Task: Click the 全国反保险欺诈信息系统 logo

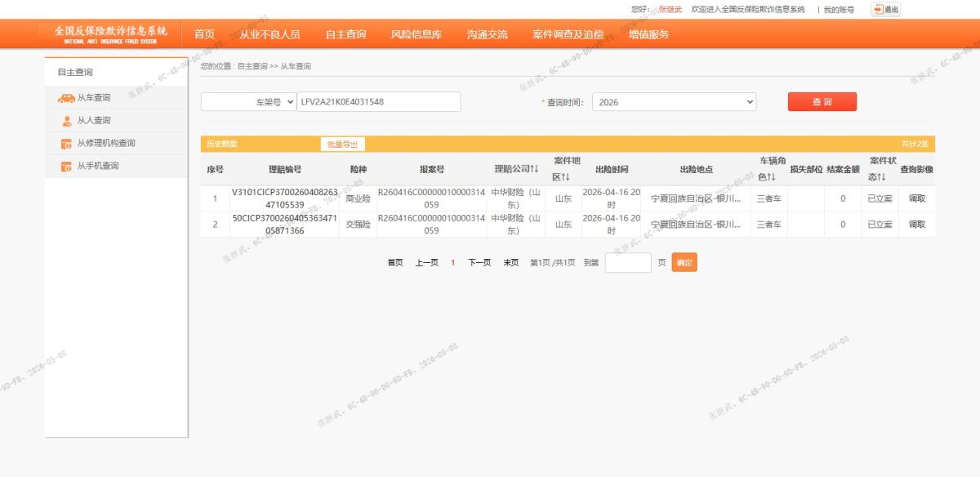Action: (x=111, y=34)
